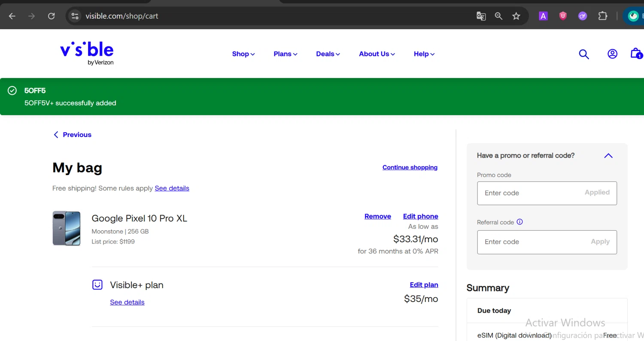Click the Visible by Verizon logo
This screenshot has width=644, height=341.
point(87,53)
